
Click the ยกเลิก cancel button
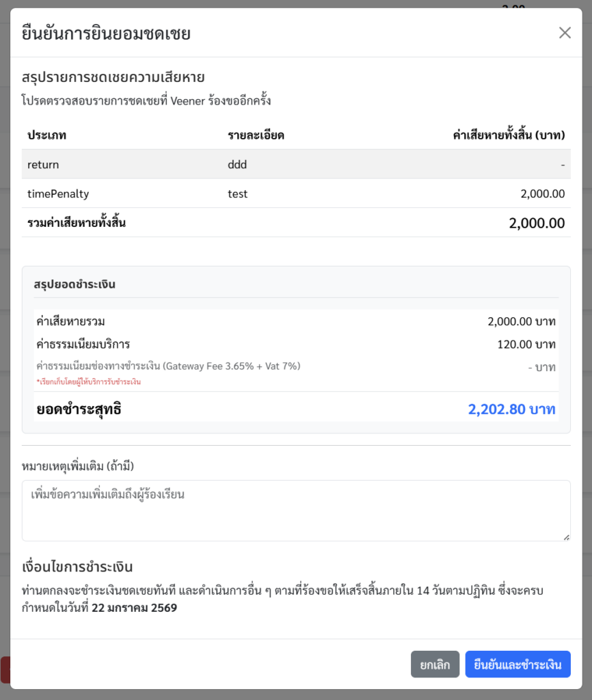(x=435, y=664)
